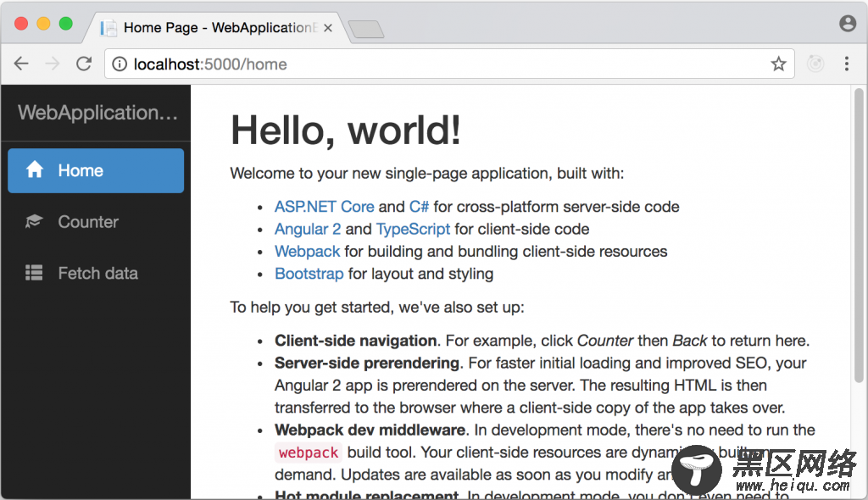Minimize window with the yellow button
The width and height of the screenshot is (868, 500).
pos(43,23)
